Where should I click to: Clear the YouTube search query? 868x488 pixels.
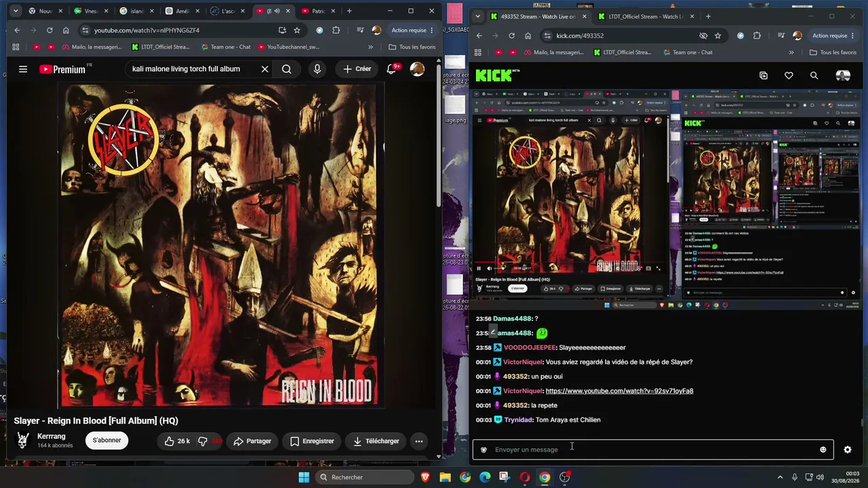(x=265, y=69)
